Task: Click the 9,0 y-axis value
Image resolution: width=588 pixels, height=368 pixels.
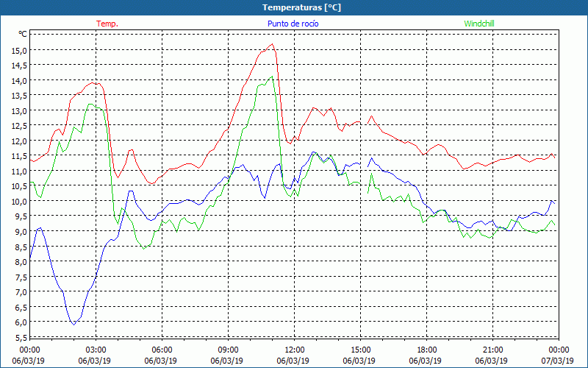Action: (x=21, y=232)
